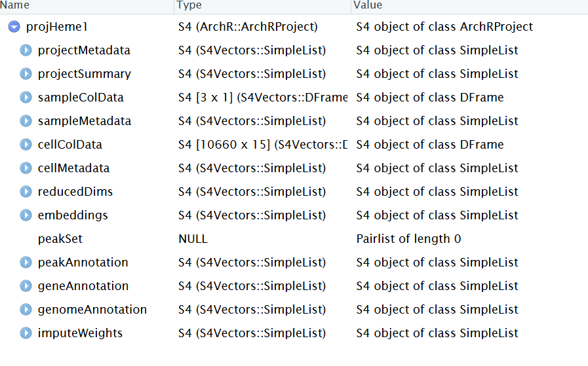Viewport: 588px width, 366px height.
Task: Expand the peakAnnotation slot arrow
Action: (x=26, y=263)
